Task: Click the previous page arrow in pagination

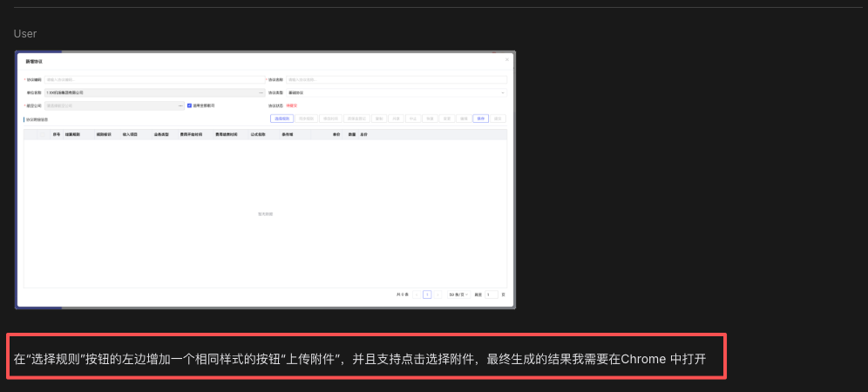Action: [x=417, y=294]
